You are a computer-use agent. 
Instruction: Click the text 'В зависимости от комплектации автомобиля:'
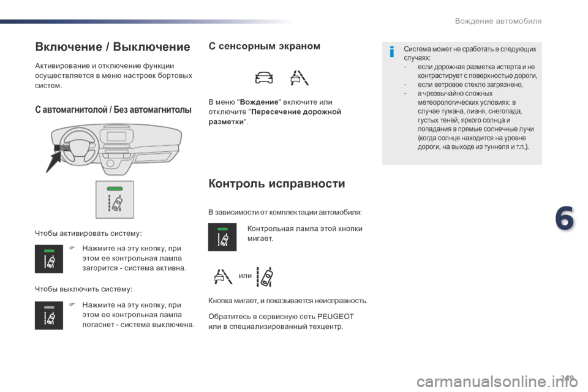click(285, 213)
